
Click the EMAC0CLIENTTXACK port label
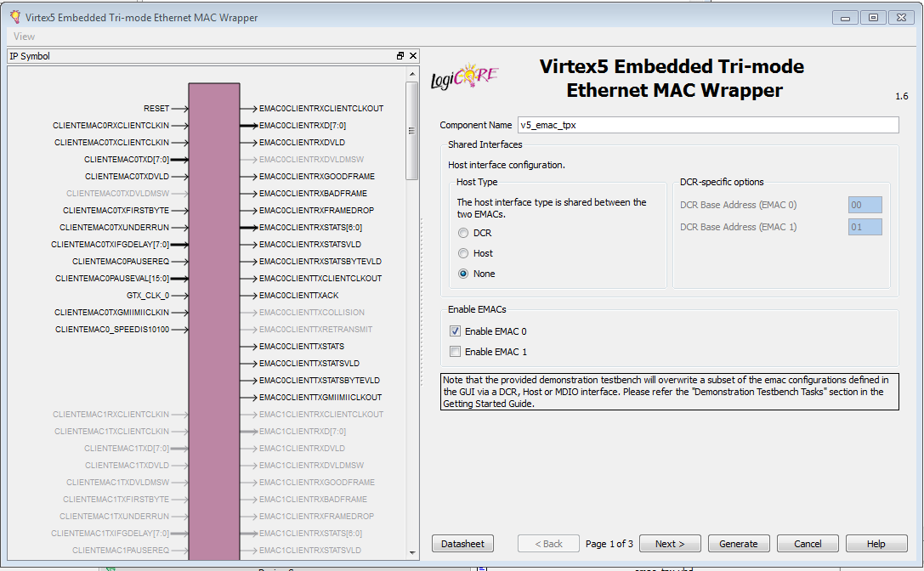[x=298, y=295]
